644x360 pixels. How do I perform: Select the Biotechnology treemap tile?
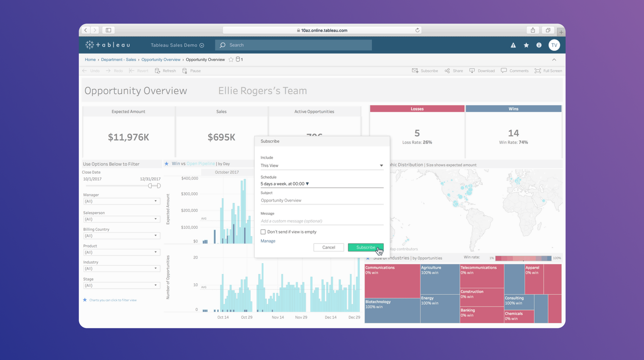(x=392, y=311)
